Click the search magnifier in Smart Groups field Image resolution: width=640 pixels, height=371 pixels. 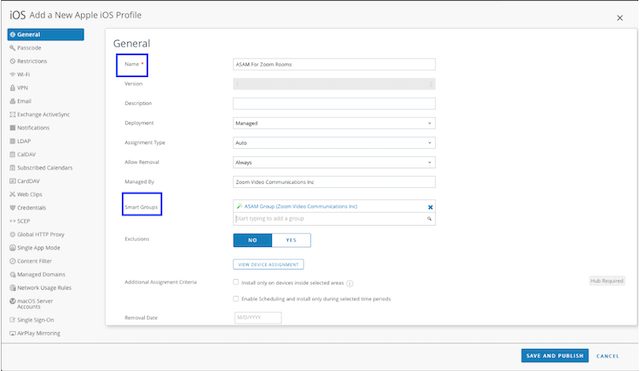pos(429,219)
